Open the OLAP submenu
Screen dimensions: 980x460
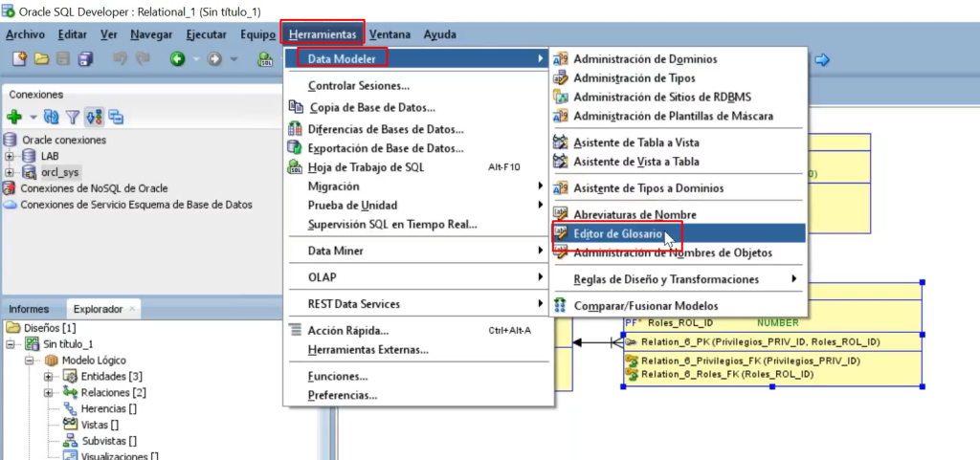[x=417, y=277]
